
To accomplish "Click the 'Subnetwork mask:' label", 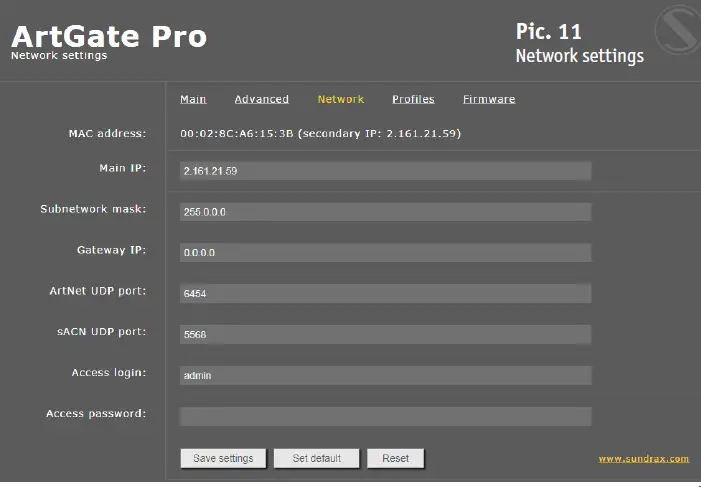I will [93, 209].
